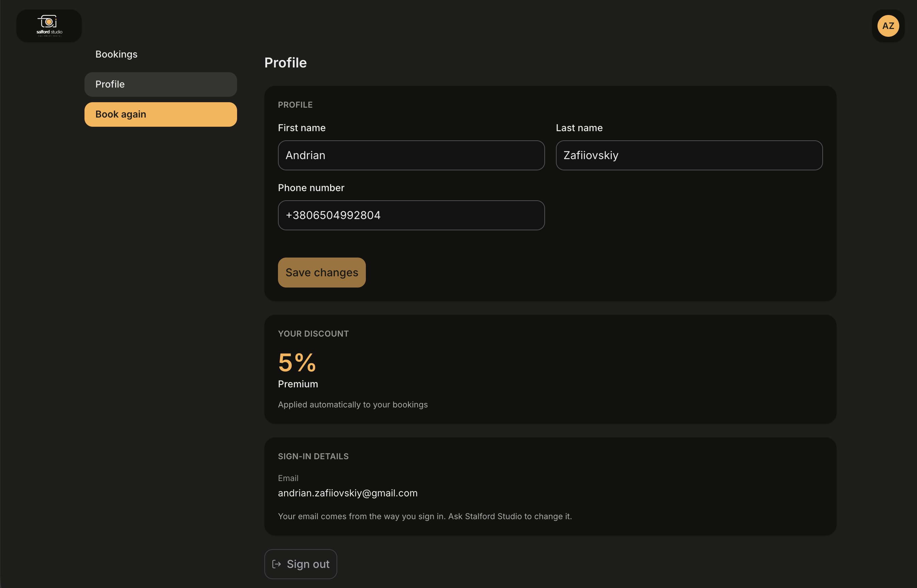Click the 5% discount value
This screenshot has width=917, height=588.
point(297,362)
